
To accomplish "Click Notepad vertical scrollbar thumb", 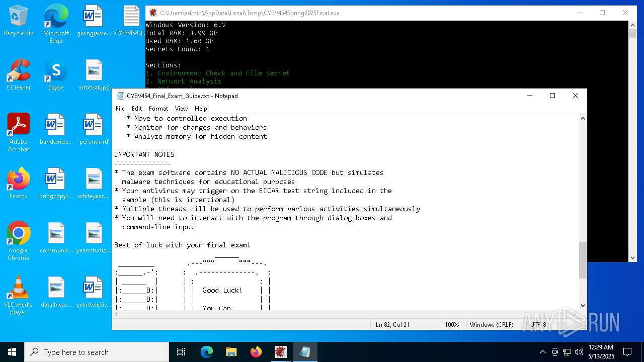I will (x=583, y=260).
